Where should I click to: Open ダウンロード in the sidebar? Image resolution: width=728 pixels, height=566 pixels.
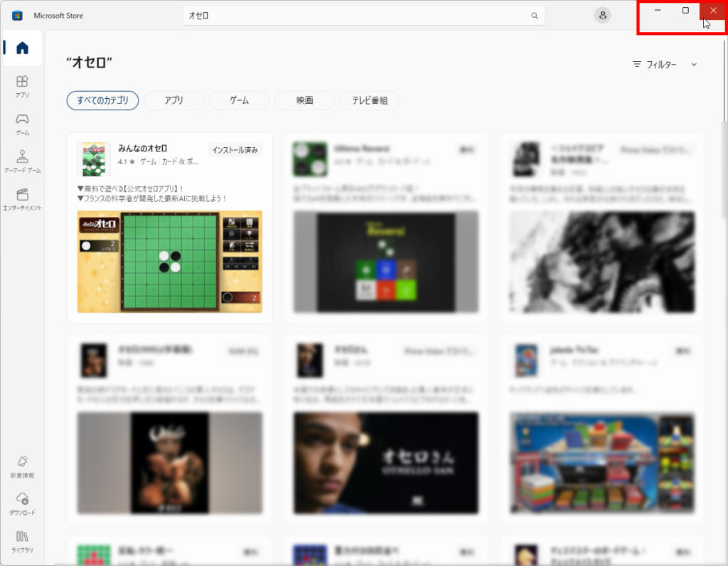pyautogui.click(x=22, y=503)
